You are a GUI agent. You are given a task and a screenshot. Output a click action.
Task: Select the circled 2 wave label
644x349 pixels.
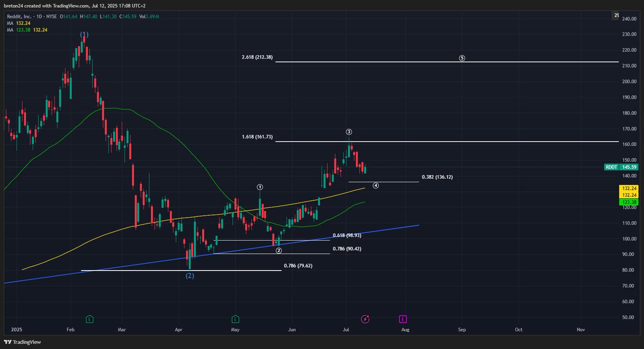pyautogui.click(x=279, y=250)
